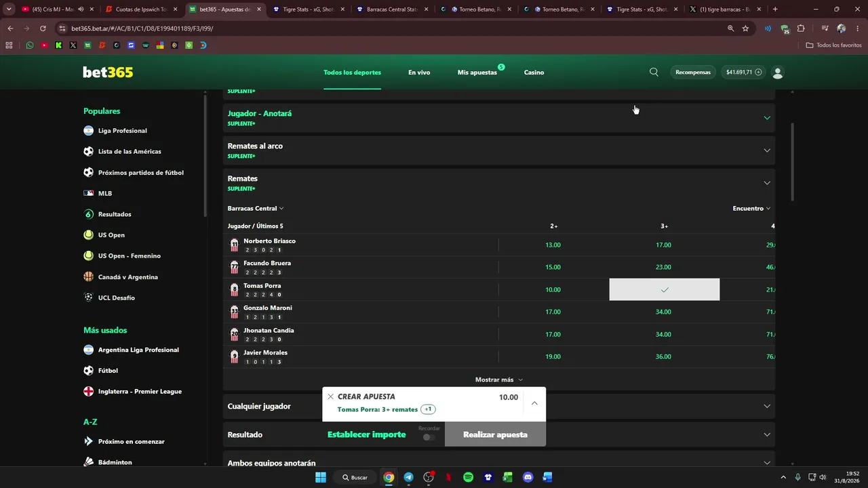Viewport: 868px width, 488px height.
Task: Open the Recompensas button
Action: [693, 73]
